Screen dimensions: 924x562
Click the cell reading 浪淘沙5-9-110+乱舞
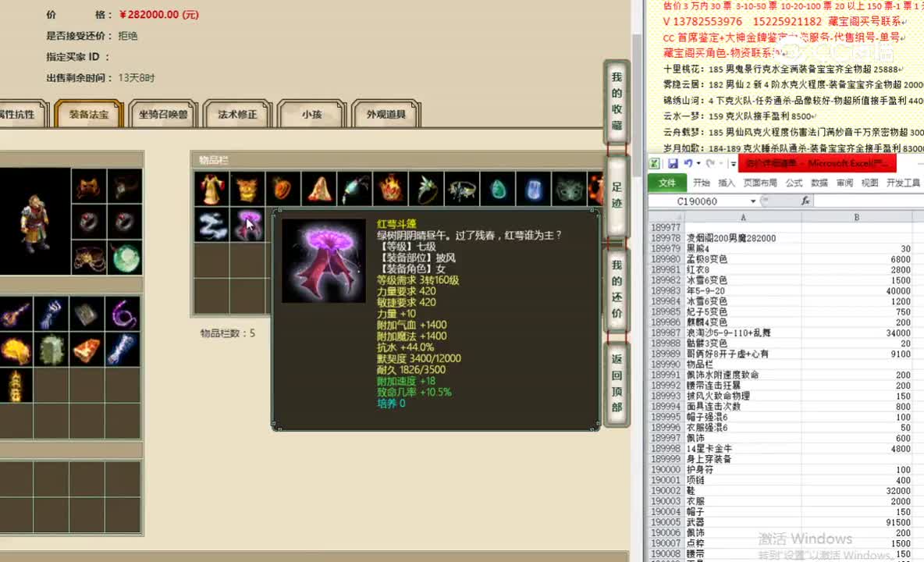tap(742, 333)
